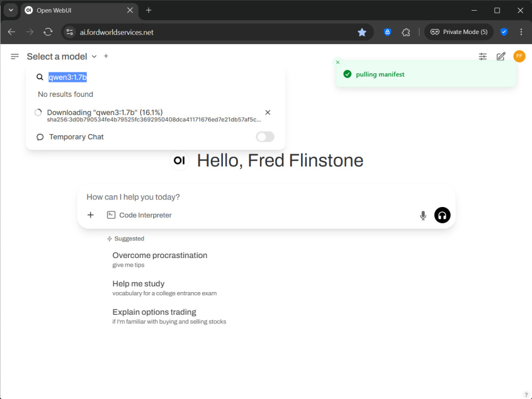Click the OI logo beside the greeting
This screenshot has height=399, width=532.
click(179, 161)
